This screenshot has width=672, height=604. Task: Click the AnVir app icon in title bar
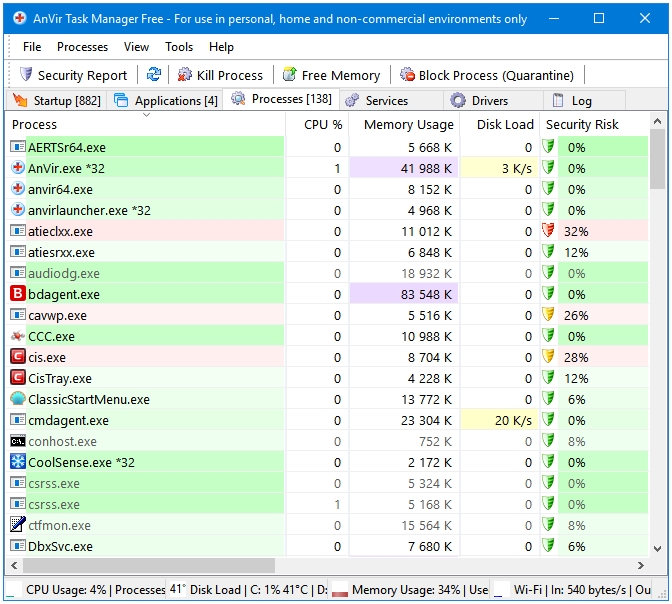coord(19,18)
